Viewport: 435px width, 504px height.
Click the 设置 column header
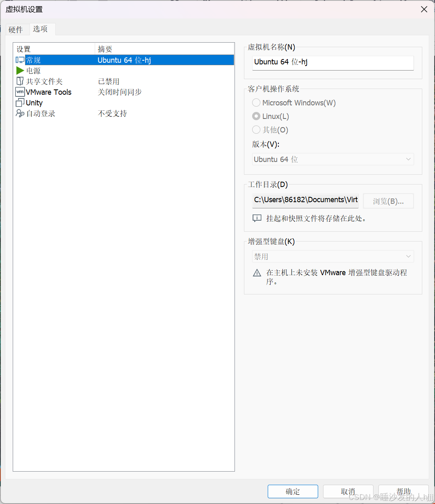click(x=54, y=49)
